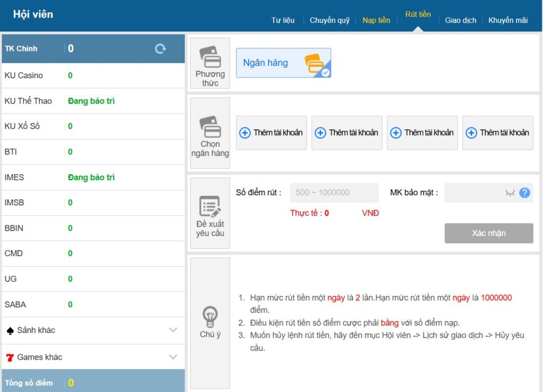Click the blue help question mark icon
The image size is (543, 392).
[524, 193]
